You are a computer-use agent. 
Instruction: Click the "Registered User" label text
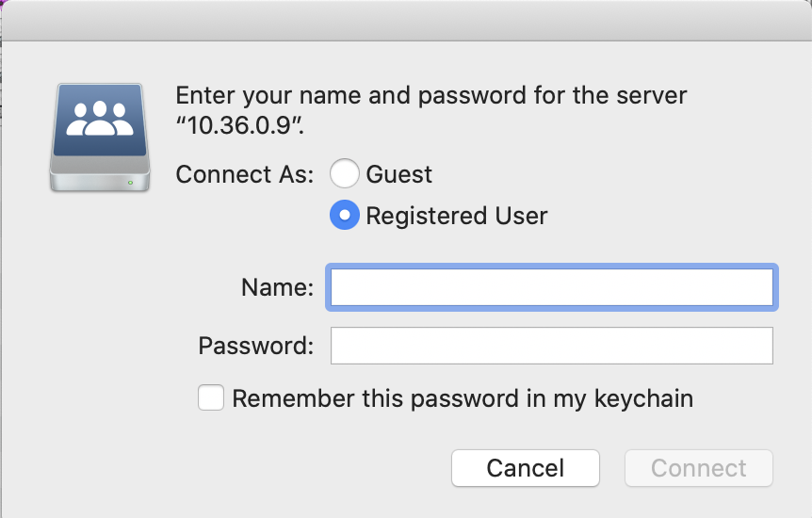[456, 216]
